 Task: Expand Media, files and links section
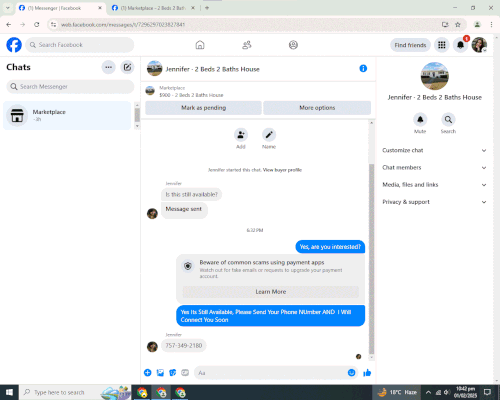[x=434, y=185]
